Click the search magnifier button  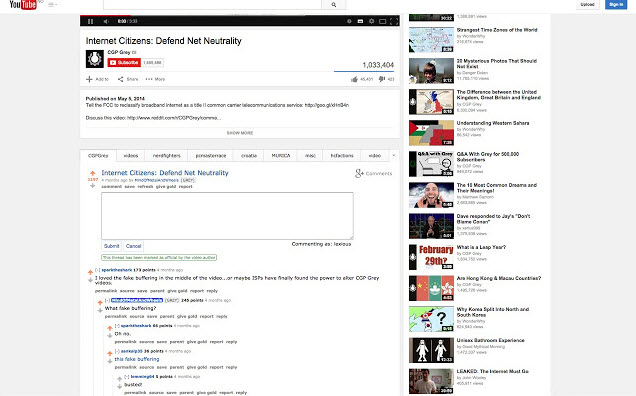click(333, 4)
